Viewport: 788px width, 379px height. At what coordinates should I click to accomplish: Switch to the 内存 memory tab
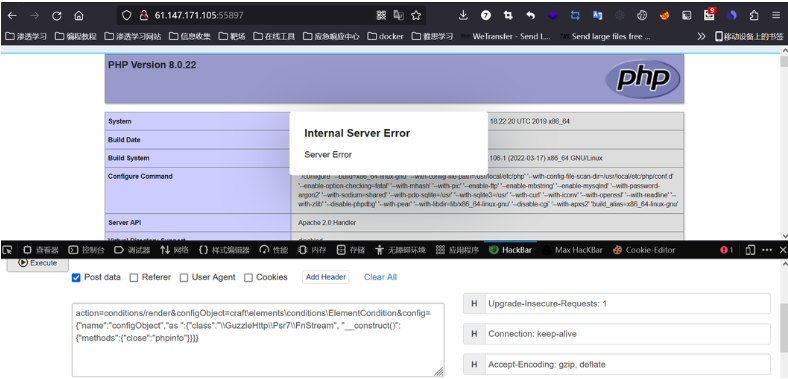[x=312, y=250]
